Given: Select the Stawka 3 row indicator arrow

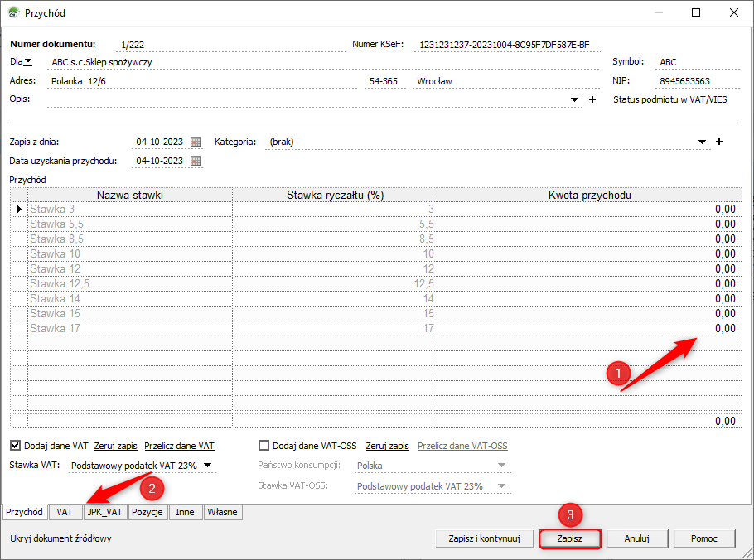Looking at the screenshot, I should coord(19,209).
